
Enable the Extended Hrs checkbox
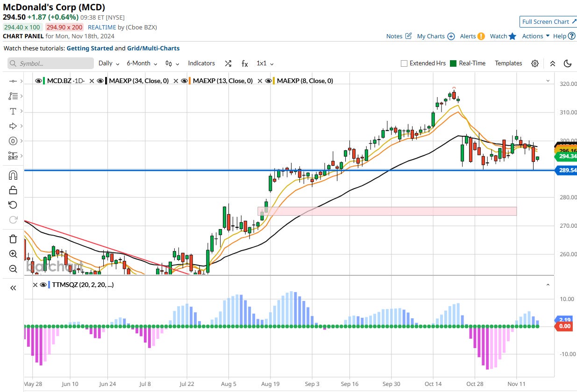404,63
